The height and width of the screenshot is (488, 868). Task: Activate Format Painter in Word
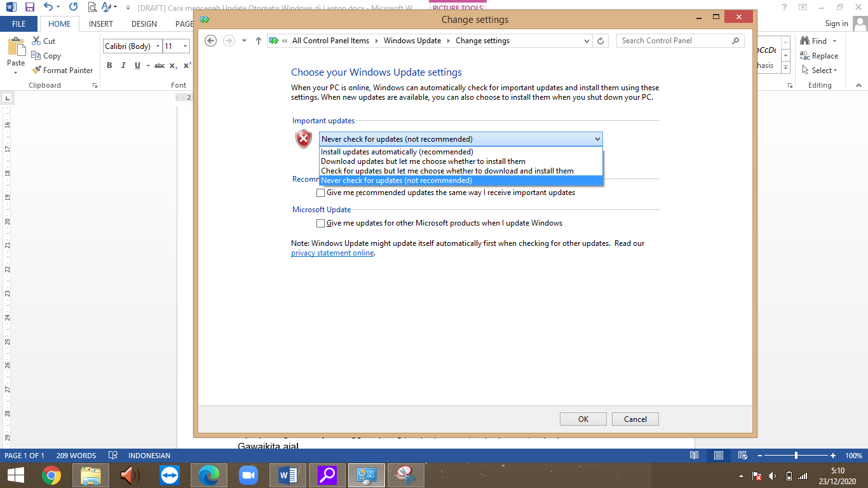tap(62, 71)
